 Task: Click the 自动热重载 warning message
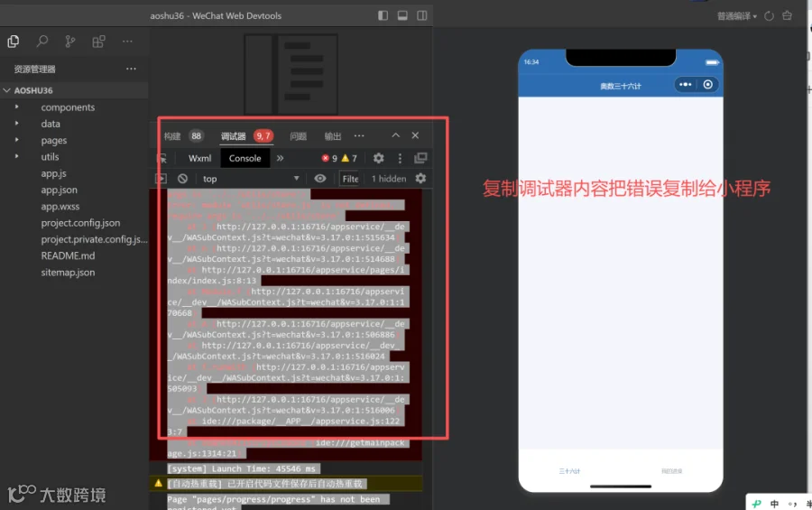coord(267,484)
